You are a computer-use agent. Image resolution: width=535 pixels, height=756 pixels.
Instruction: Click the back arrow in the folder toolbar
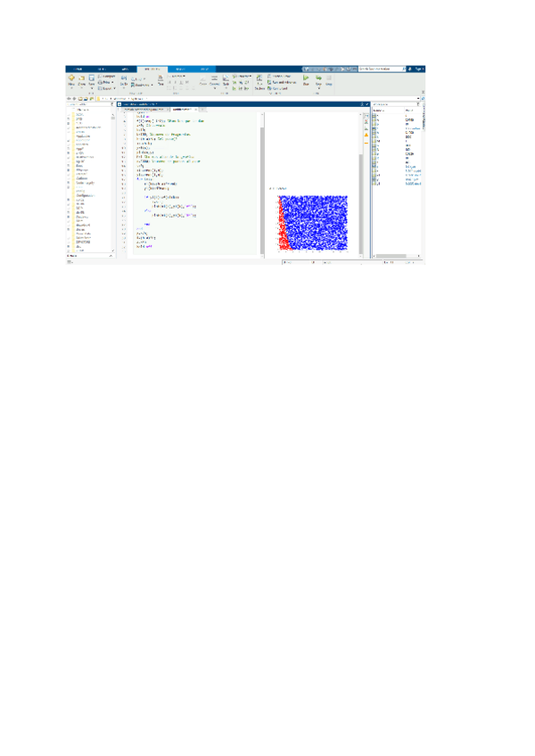point(69,99)
